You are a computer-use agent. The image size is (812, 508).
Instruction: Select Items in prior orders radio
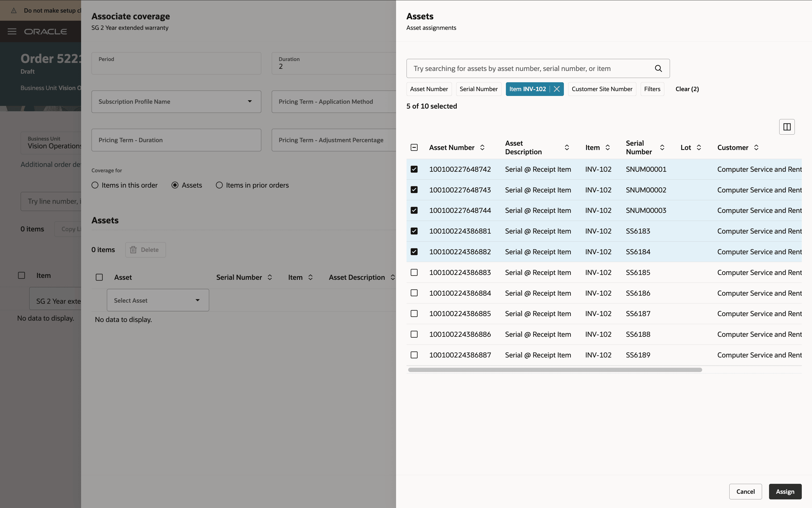pyautogui.click(x=219, y=185)
